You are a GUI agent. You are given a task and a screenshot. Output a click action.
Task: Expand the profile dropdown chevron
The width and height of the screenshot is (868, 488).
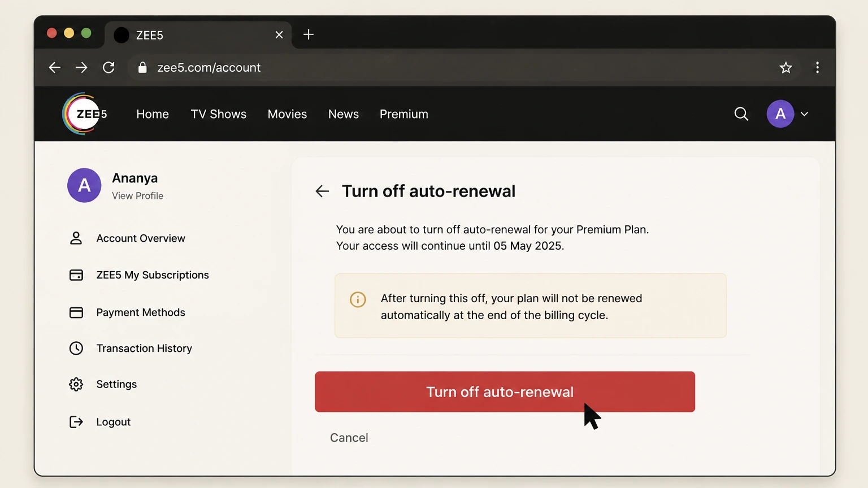click(x=805, y=114)
